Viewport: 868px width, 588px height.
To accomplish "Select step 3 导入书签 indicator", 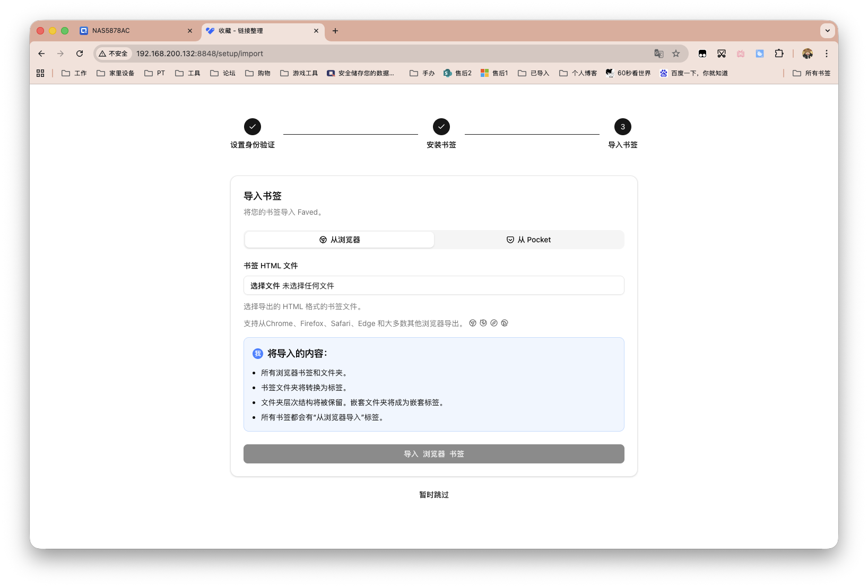I will pos(623,126).
